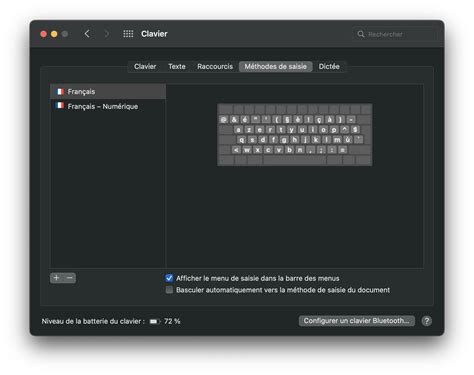This screenshot has width=474, height=375.
Task: Select Français – Numérique input source
Action: pos(108,106)
